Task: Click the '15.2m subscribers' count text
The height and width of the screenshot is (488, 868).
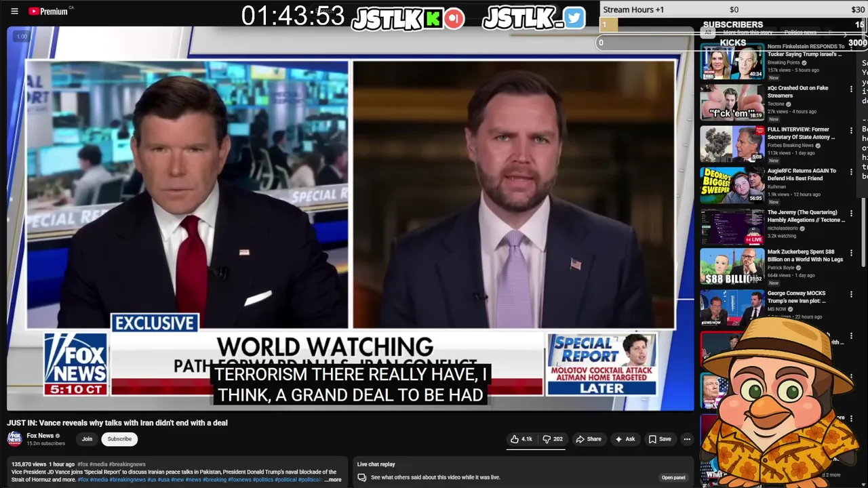Action: 45,443
